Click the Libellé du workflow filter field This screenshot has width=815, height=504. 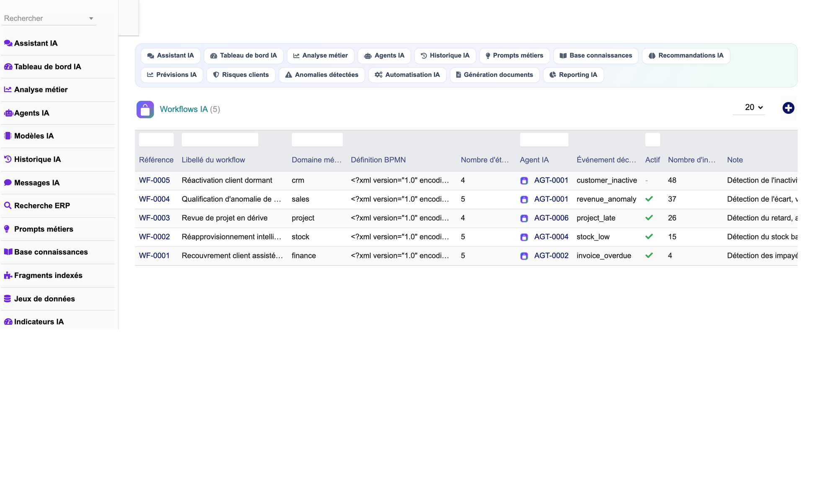click(220, 140)
